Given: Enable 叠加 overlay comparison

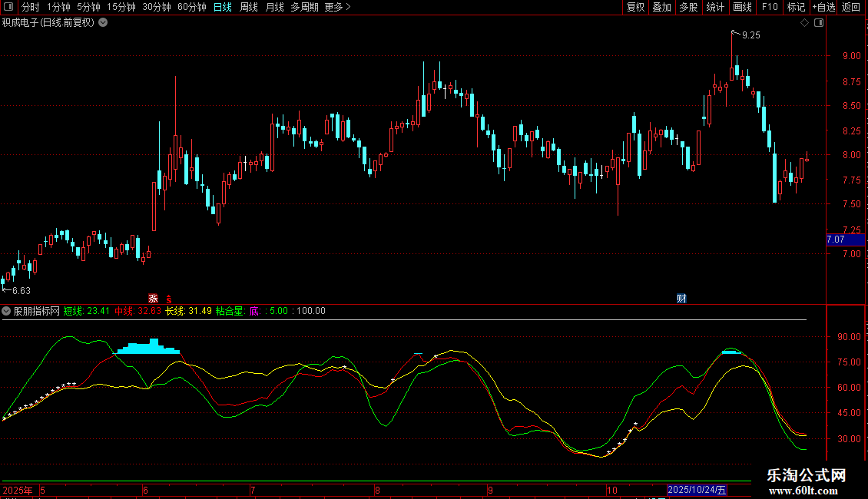Looking at the screenshot, I should 661,7.
